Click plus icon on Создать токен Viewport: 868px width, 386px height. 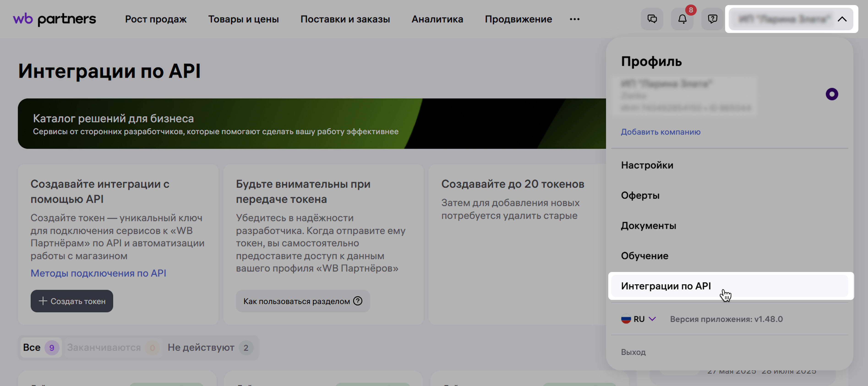tap(43, 301)
